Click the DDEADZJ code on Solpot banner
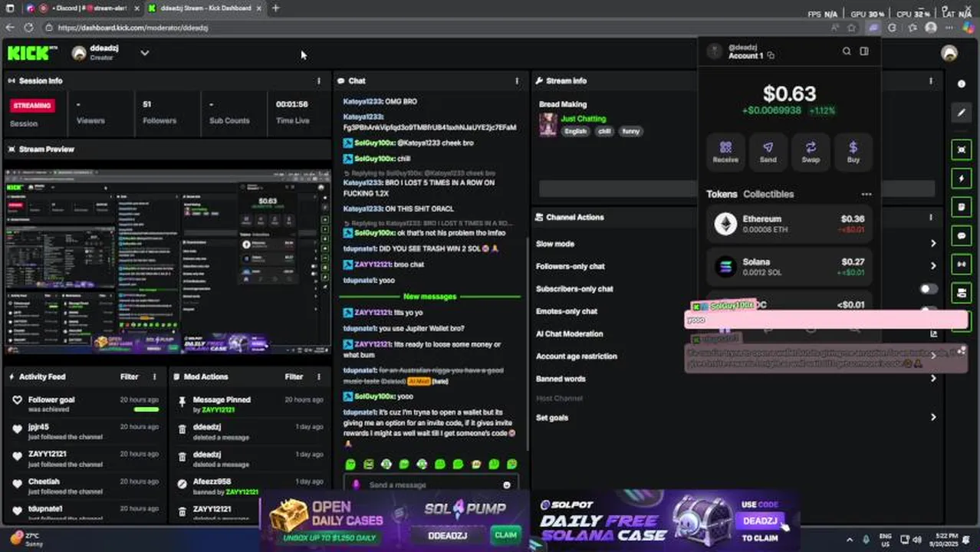The height and width of the screenshot is (552, 980). (x=760, y=521)
